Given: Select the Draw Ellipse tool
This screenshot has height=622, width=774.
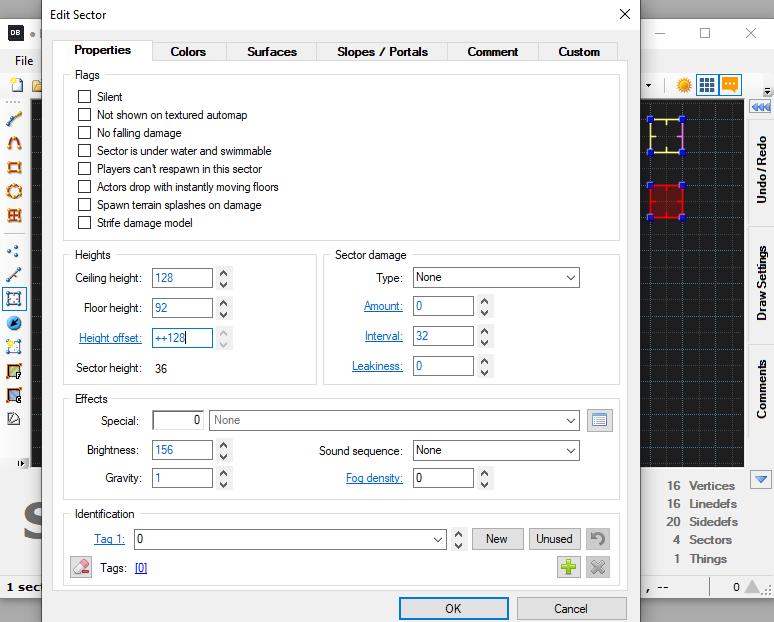Looking at the screenshot, I should (x=14, y=191).
